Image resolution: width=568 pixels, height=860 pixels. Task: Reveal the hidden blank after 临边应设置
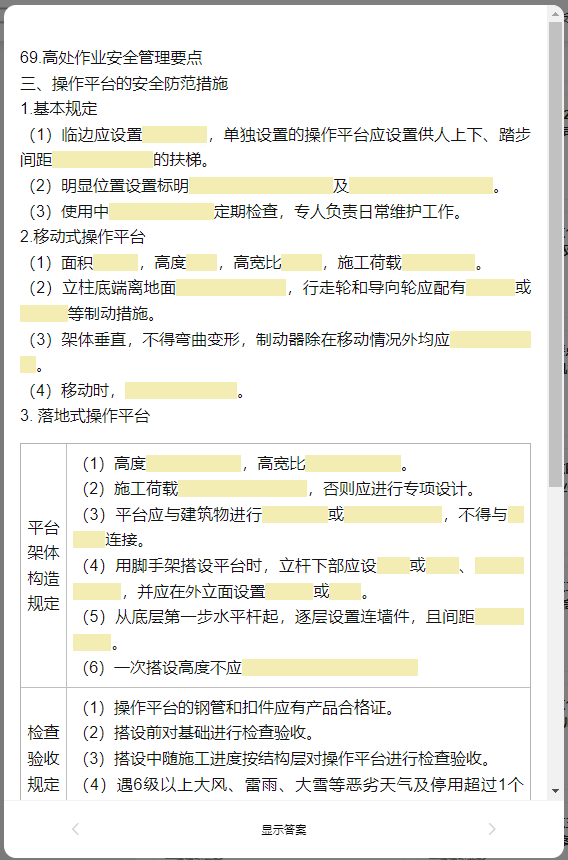click(175, 134)
